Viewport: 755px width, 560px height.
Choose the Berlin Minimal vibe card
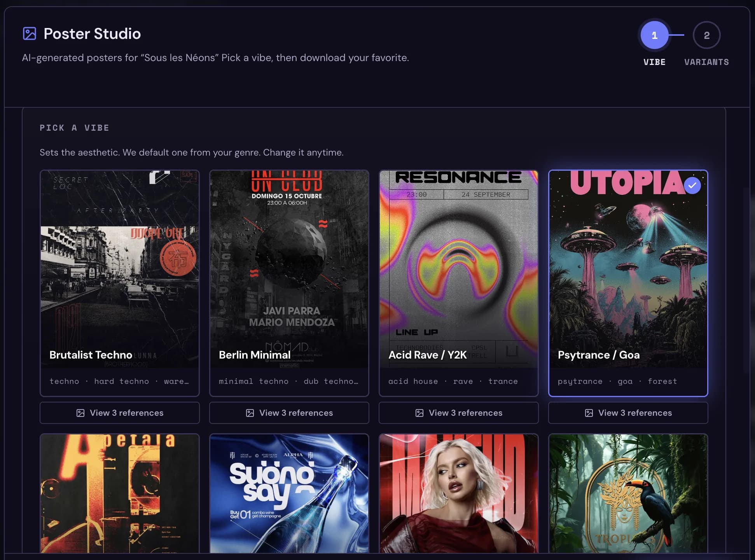(289, 283)
